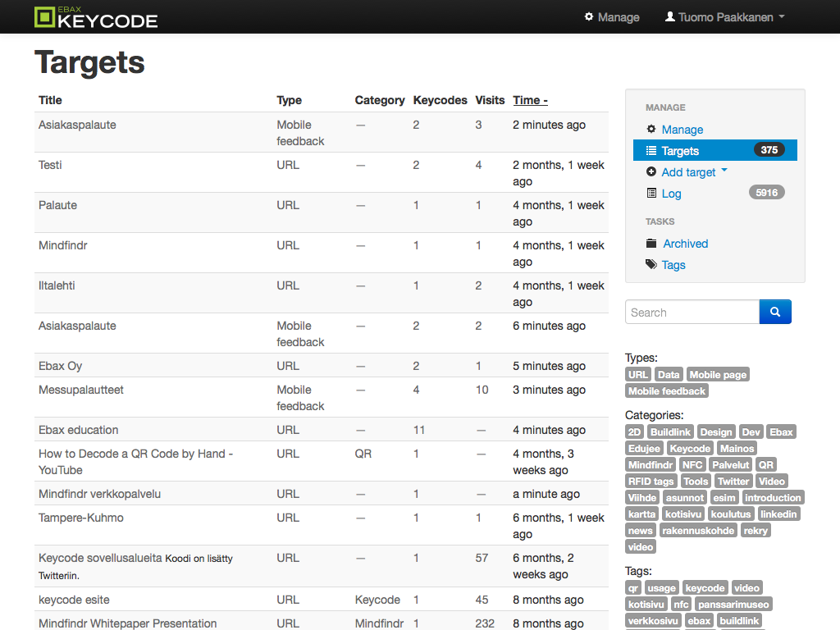
Task: Select the rakennuskohde category badge
Action: [697, 531]
